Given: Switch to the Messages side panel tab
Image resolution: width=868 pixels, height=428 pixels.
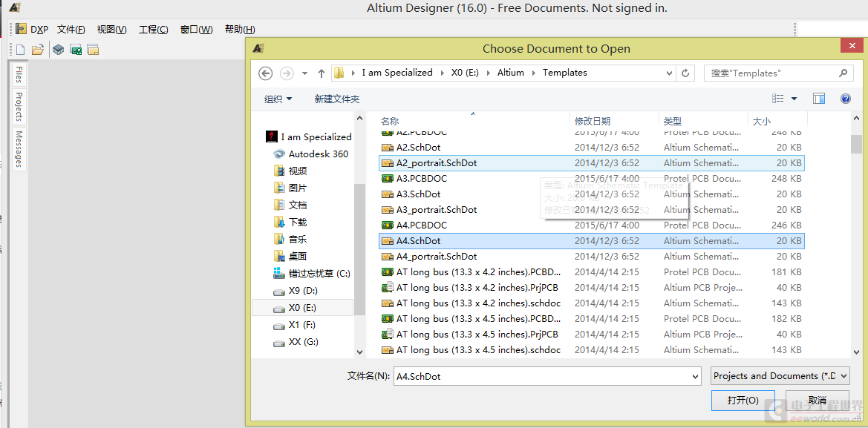Looking at the screenshot, I should tap(19, 148).
